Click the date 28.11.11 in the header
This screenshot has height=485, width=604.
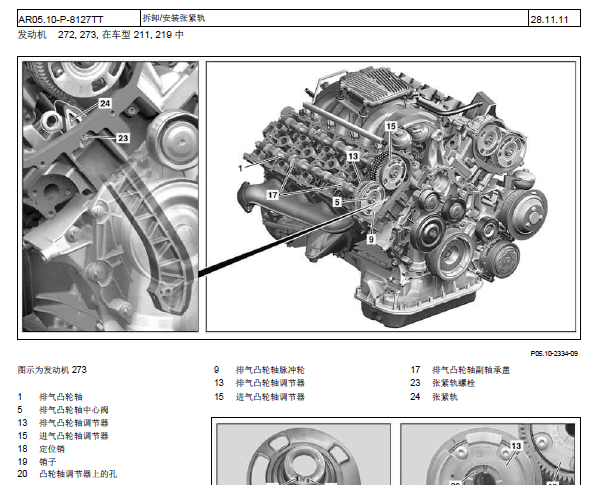click(x=549, y=19)
